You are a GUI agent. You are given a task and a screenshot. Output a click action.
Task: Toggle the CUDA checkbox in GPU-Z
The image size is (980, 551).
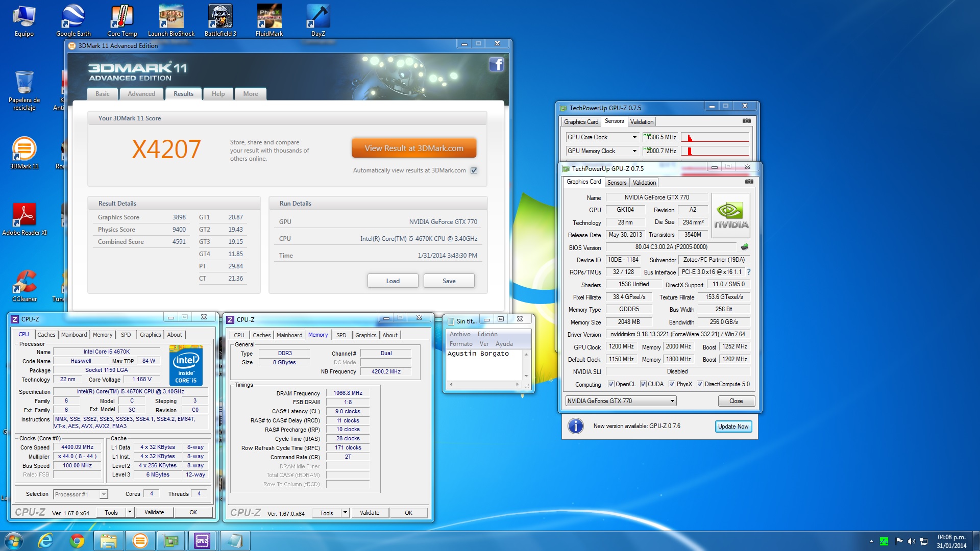643,384
